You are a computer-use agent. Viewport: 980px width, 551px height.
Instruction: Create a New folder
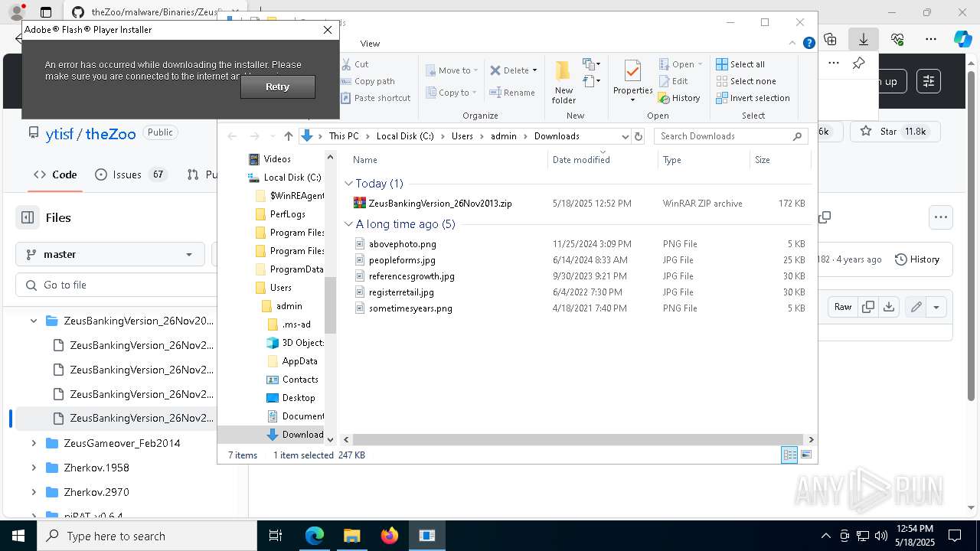(x=563, y=83)
